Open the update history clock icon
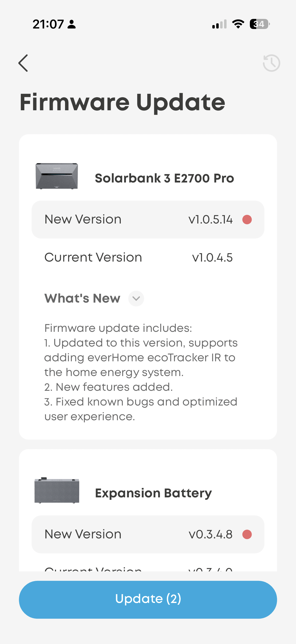The image size is (296, 644). click(x=271, y=63)
